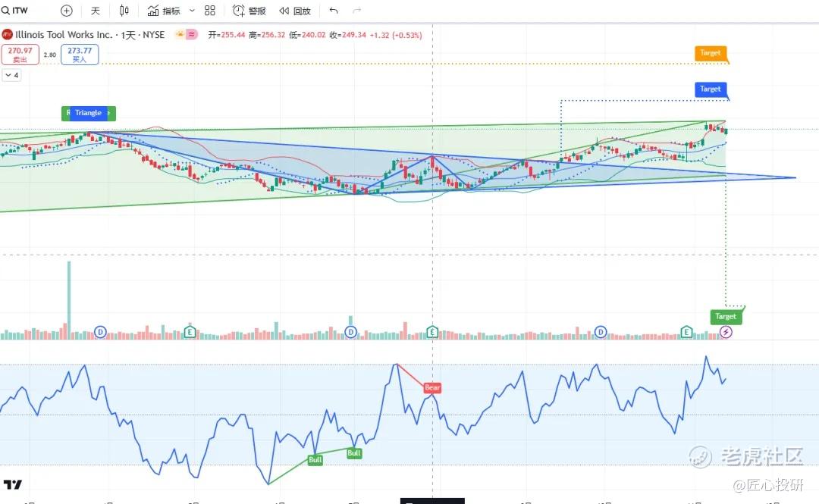Click the purple lightning event icon
The image size is (819, 504).
coord(726,332)
